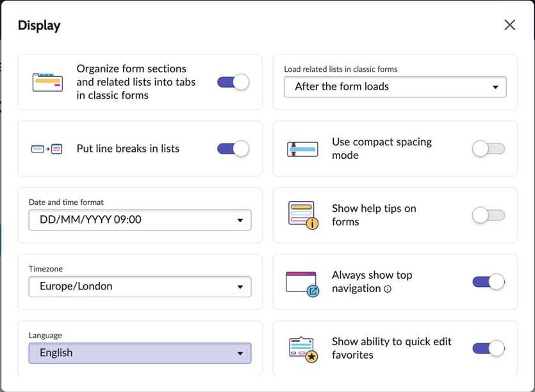Enable Use compact spacing mode toggle
535x392 pixels.
point(489,149)
